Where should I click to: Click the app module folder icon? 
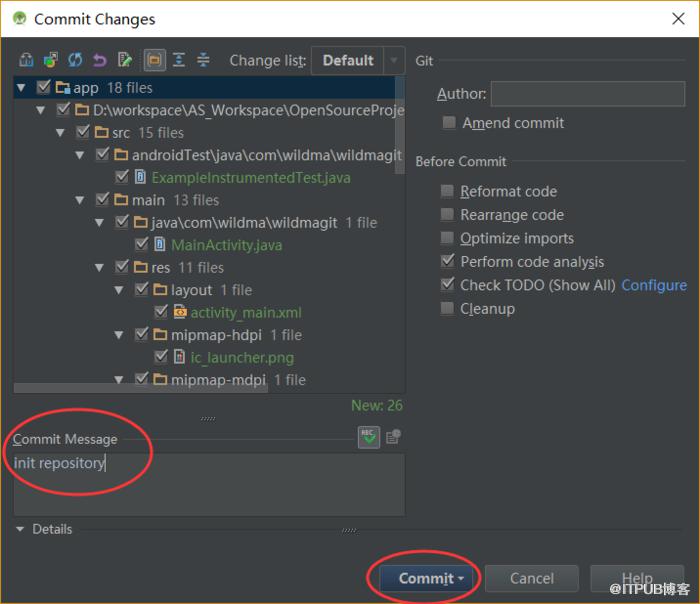click(x=62, y=87)
